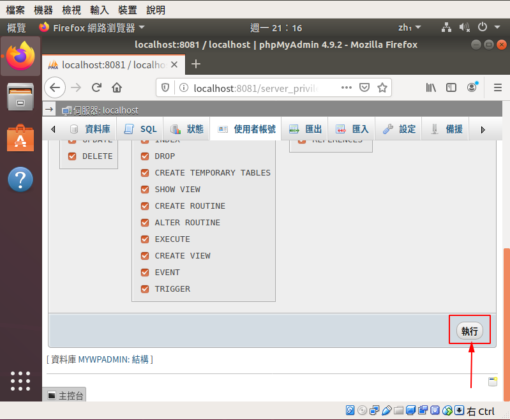The height and width of the screenshot is (420, 510).
Task: Open the zh input language dropdown
Action: click(x=410, y=27)
